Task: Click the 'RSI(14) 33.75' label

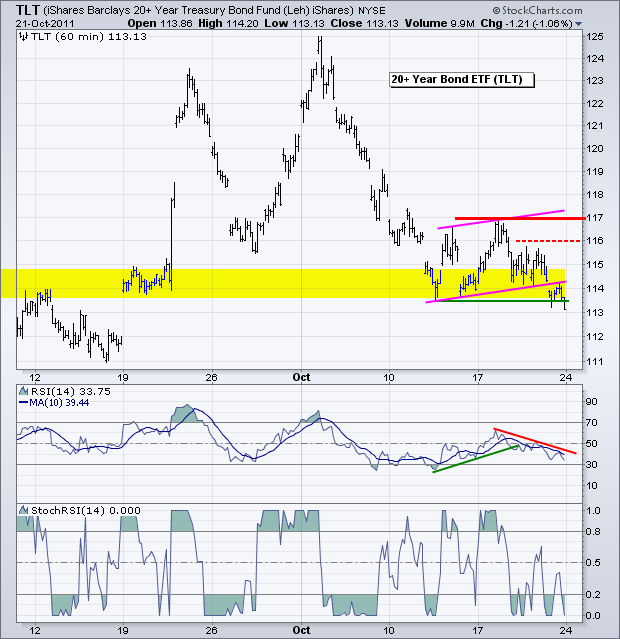Action: click(71, 392)
